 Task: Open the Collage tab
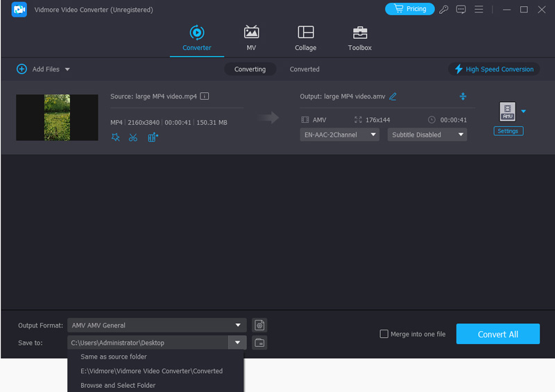(305, 39)
